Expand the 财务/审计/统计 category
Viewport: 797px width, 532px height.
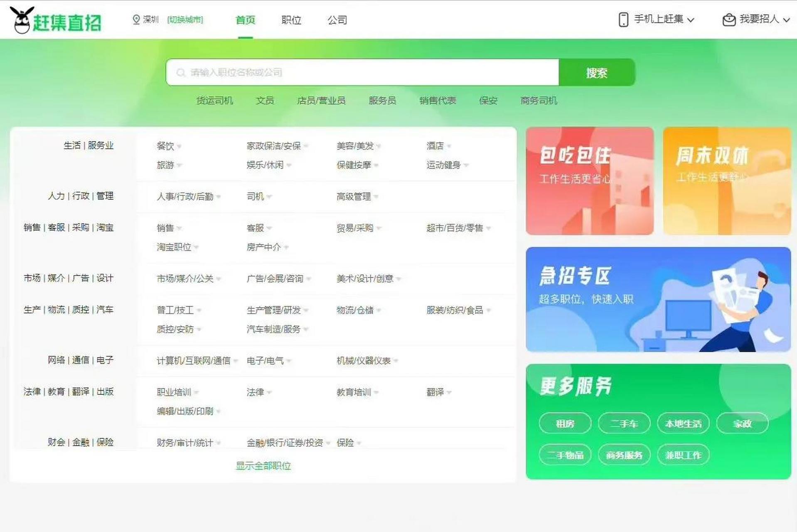pos(188,443)
